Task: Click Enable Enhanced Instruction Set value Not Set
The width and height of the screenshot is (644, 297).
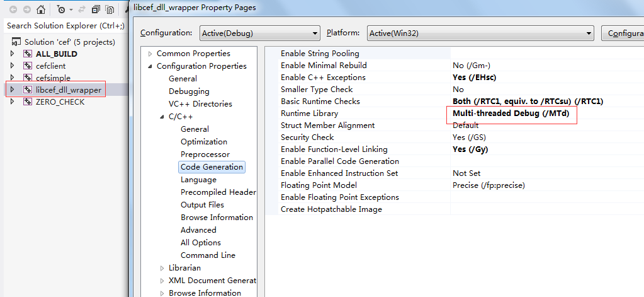Action: (466, 173)
